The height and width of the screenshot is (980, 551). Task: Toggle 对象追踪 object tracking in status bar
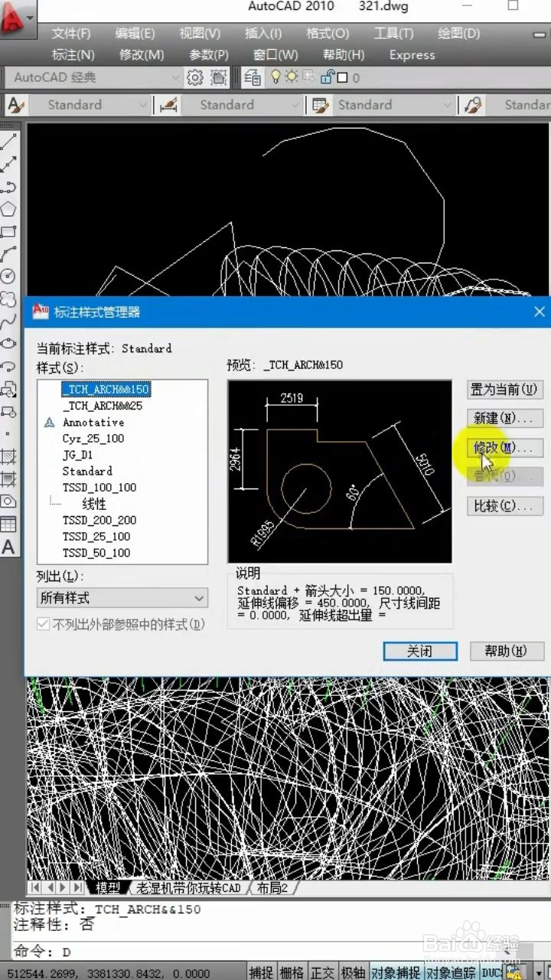pyautogui.click(x=451, y=972)
